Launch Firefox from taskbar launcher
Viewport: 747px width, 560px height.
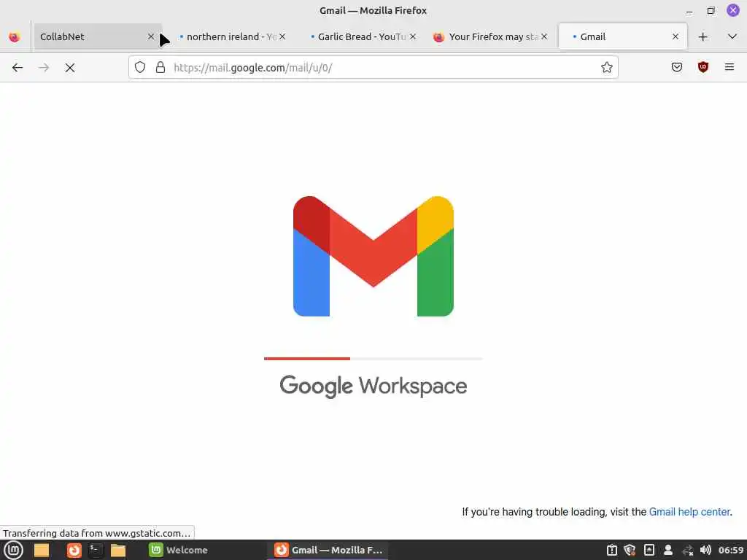[x=74, y=550]
